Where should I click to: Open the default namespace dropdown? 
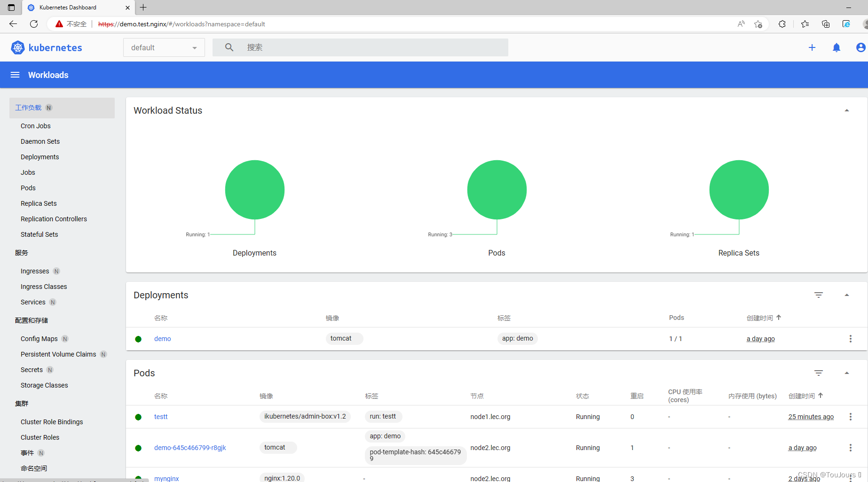[x=164, y=47]
